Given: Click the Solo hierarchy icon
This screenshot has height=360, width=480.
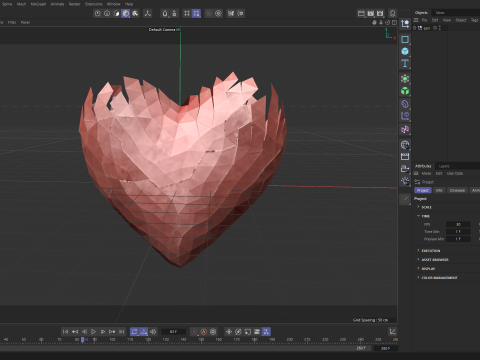Looking at the screenshot, I should pos(174,13).
